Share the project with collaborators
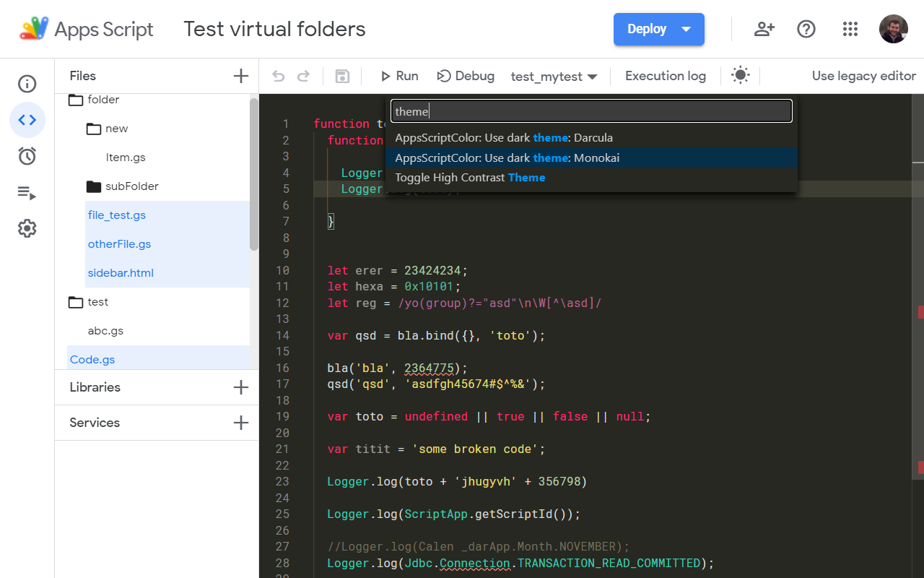Screen dimensions: 924x578 [764, 29]
